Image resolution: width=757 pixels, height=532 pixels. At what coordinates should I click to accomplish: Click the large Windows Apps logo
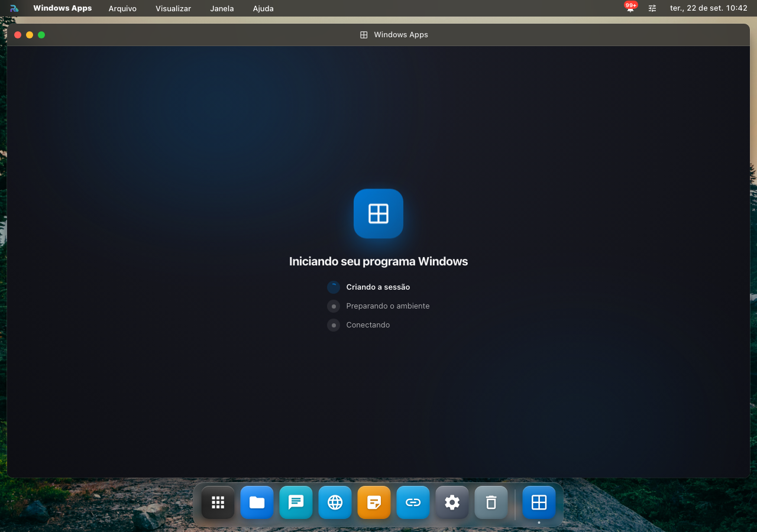click(x=378, y=213)
